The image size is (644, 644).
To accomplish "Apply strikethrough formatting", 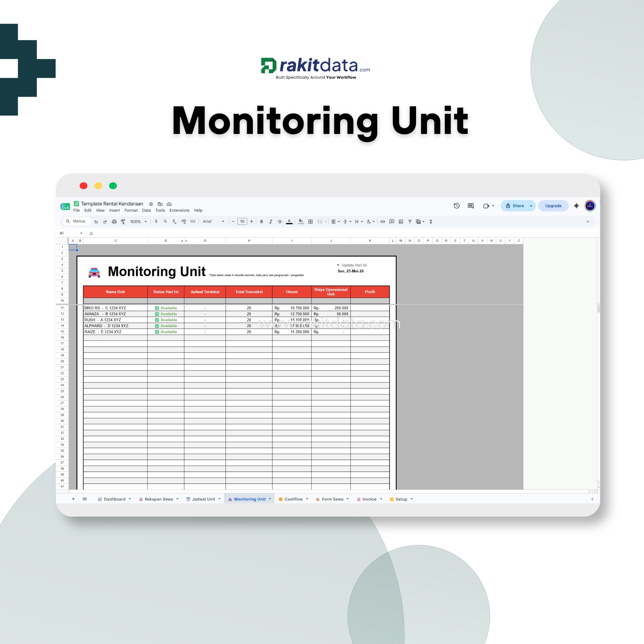I will click(x=280, y=221).
